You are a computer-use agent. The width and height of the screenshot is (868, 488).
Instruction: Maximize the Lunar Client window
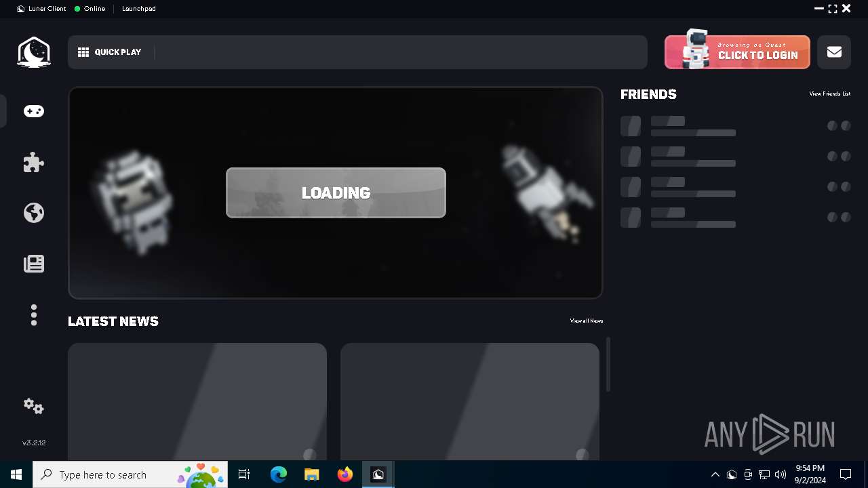point(833,9)
